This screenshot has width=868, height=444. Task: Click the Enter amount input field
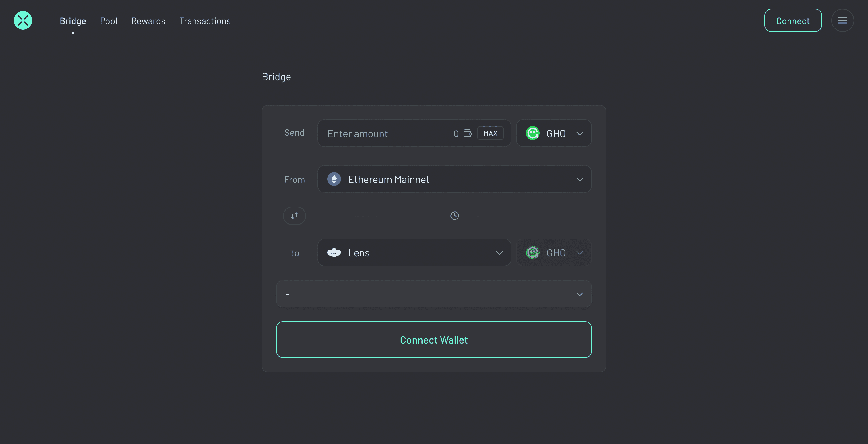coord(371,133)
